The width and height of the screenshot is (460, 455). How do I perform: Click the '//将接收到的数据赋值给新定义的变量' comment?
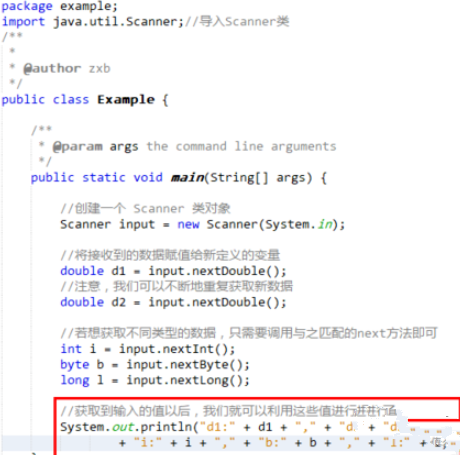pos(170,255)
